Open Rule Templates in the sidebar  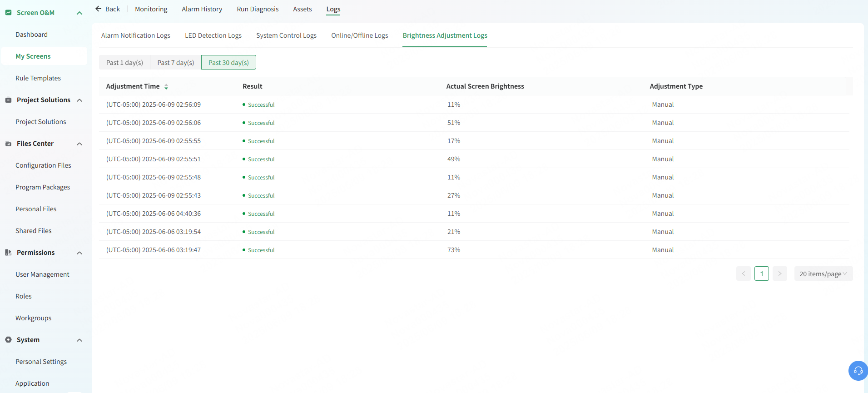(38, 78)
